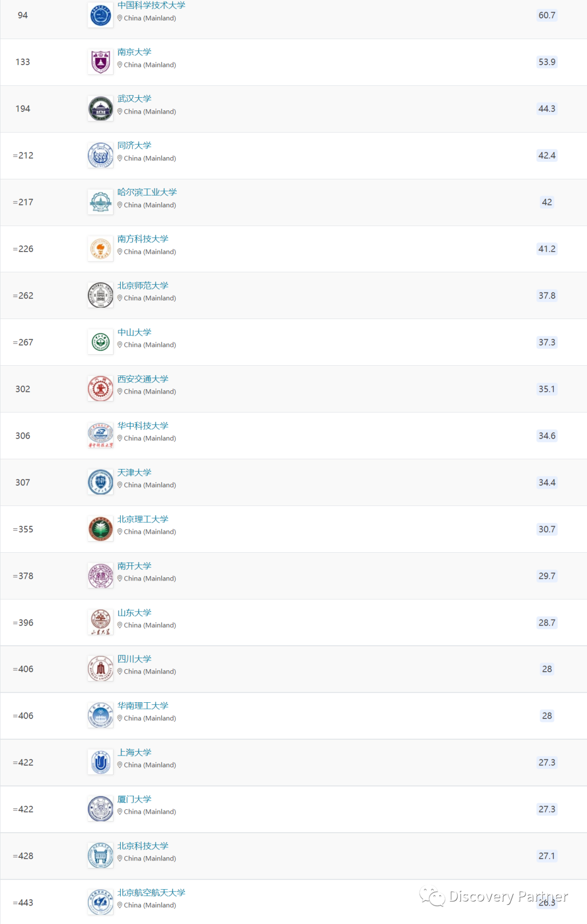This screenshot has width=587, height=924.
Task: Click the 北京师范大学 emblem
Action: (101, 296)
